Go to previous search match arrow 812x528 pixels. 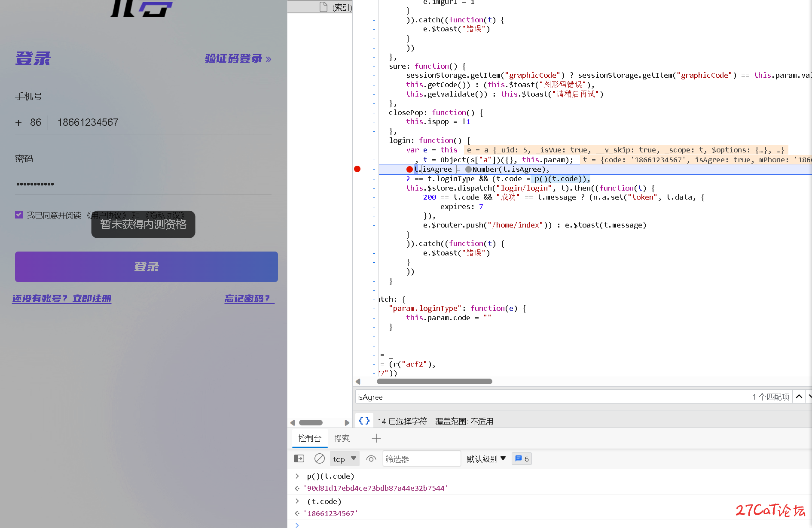click(799, 397)
